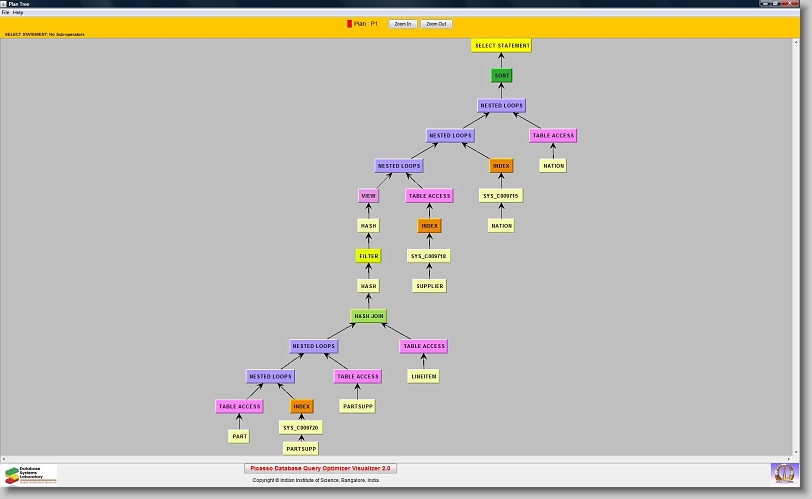Viewport: 812px width, 499px height.
Task: Select the green SORT node
Action: [x=502, y=76]
